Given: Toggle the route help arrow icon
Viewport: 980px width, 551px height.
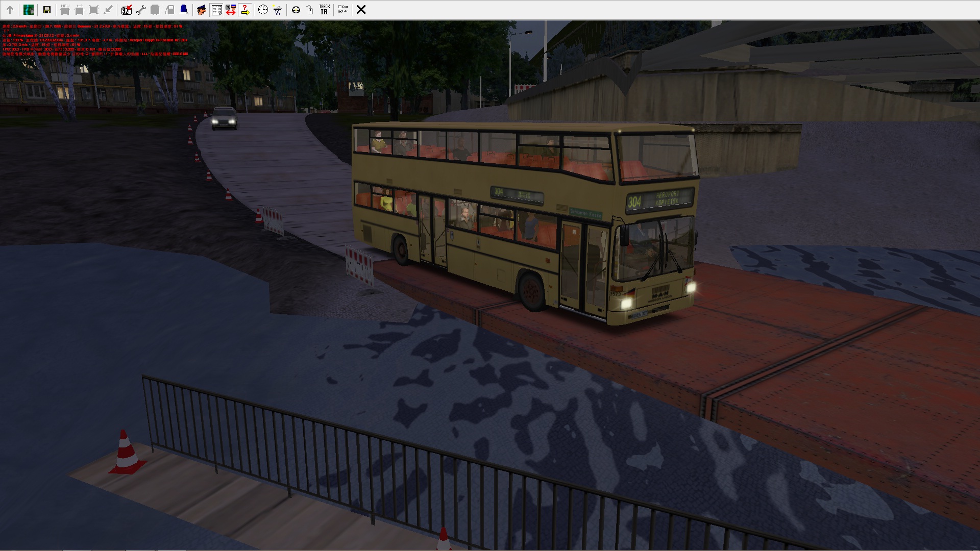Looking at the screenshot, I should tap(245, 10).
